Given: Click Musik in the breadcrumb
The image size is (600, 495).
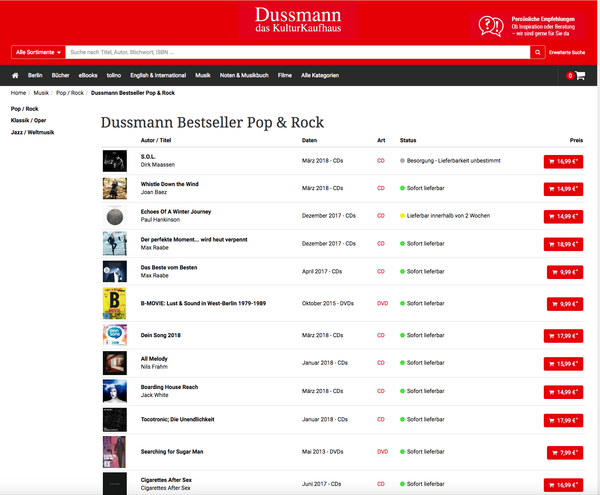Looking at the screenshot, I should (x=41, y=93).
